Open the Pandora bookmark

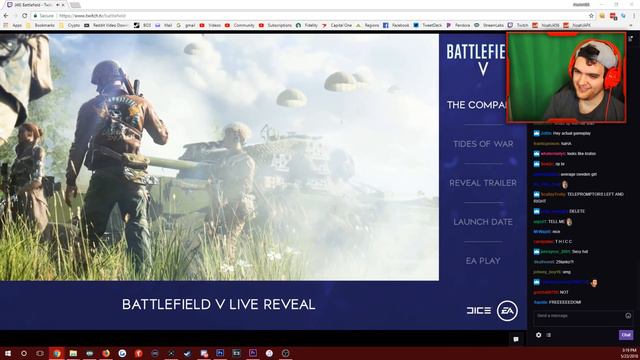pos(458,25)
